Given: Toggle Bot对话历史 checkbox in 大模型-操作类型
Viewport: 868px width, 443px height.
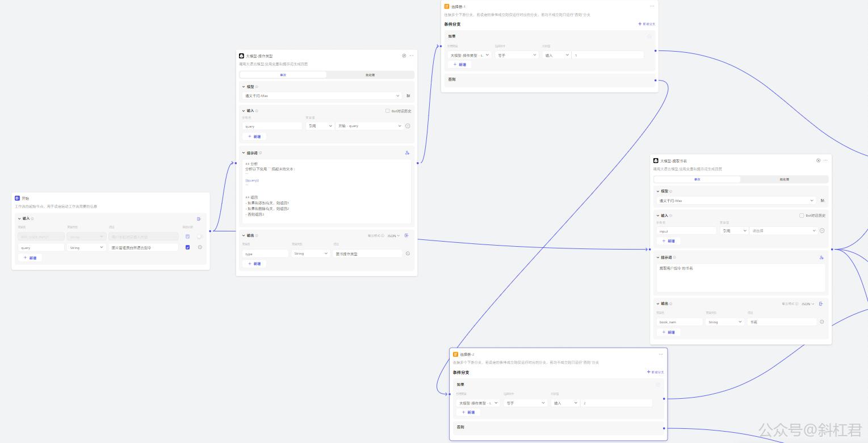Looking at the screenshot, I should tap(388, 111).
